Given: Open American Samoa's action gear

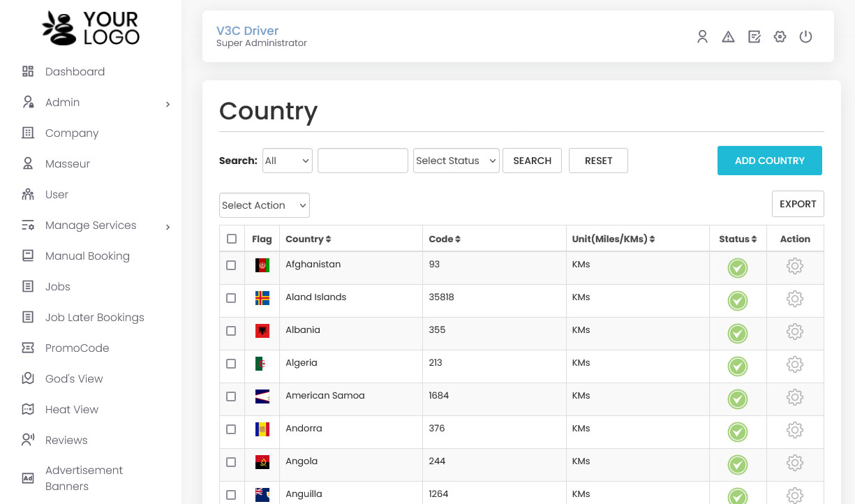Looking at the screenshot, I should tap(795, 397).
